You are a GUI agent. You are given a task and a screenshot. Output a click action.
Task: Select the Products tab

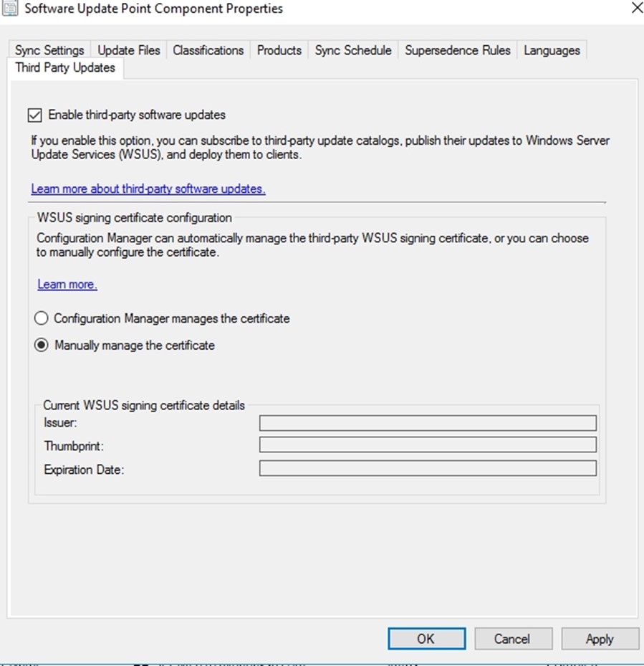coord(279,51)
